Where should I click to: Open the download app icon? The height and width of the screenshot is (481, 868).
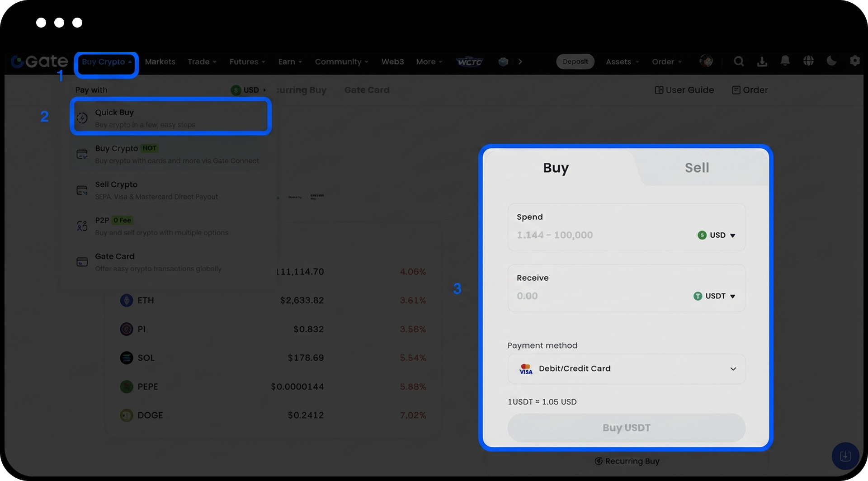[x=762, y=61]
